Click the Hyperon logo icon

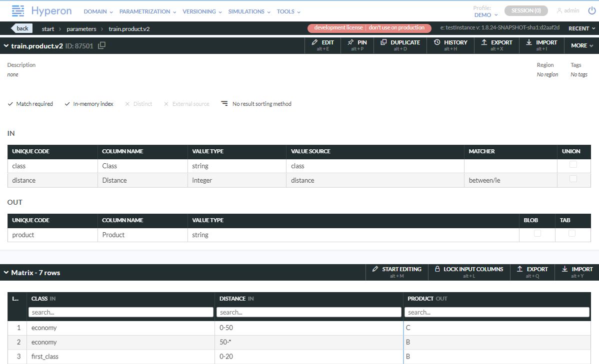[18, 10]
